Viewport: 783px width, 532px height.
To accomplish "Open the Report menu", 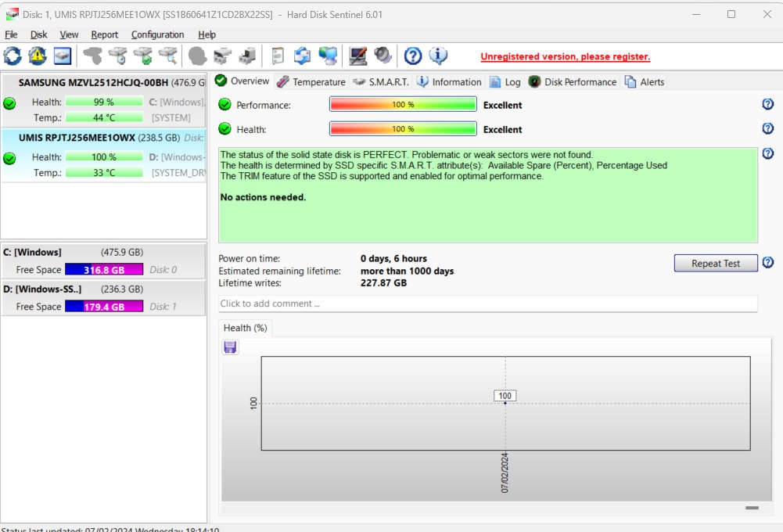I will tap(104, 34).
